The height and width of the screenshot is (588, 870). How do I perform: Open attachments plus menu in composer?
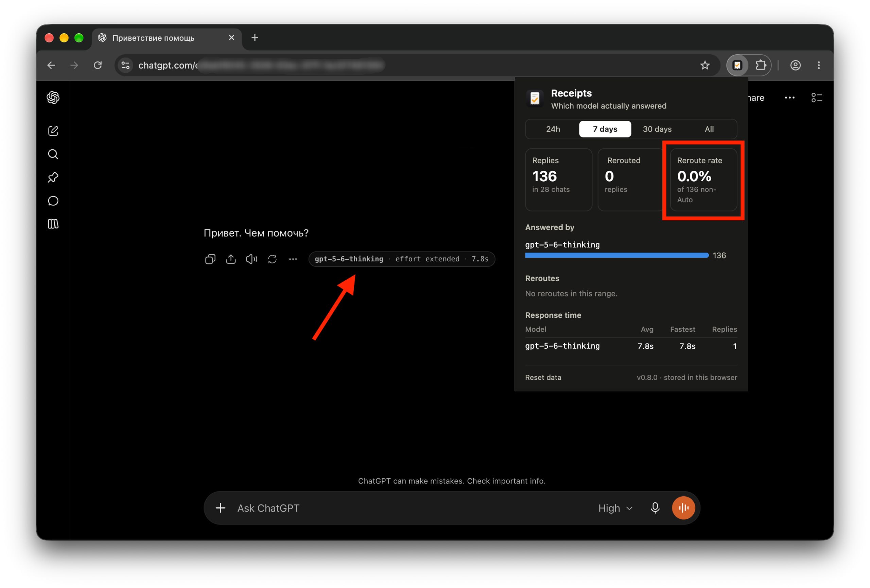221,508
